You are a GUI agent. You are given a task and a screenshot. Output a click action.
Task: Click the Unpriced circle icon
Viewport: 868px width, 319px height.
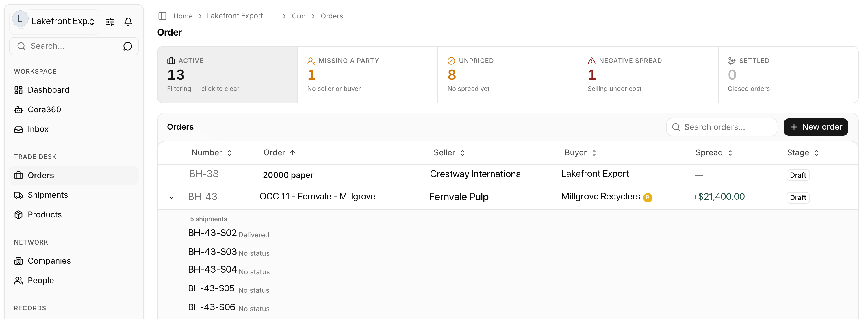pyautogui.click(x=451, y=61)
